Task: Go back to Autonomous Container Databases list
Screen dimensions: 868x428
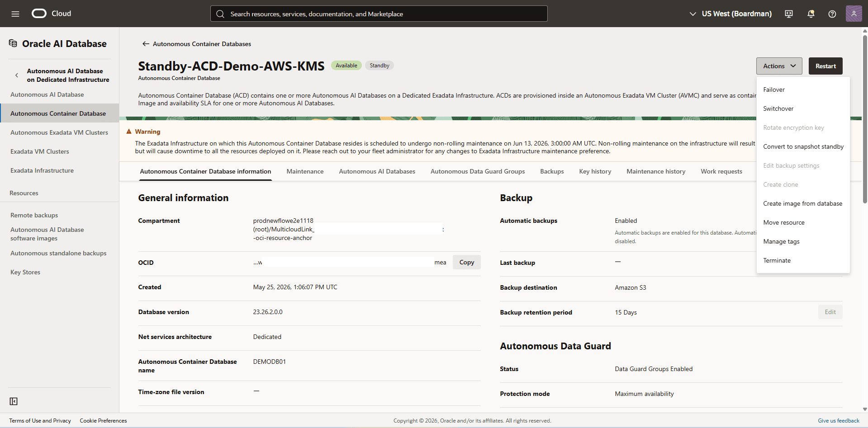Action: pos(202,44)
